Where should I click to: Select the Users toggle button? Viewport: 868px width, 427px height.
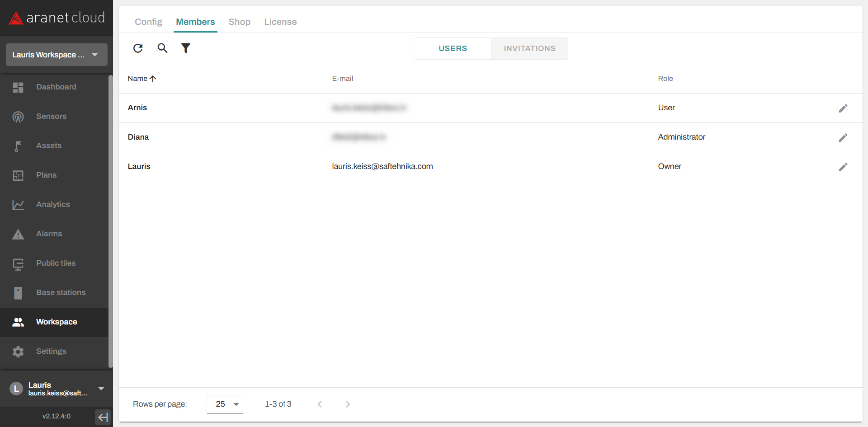[453, 49]
